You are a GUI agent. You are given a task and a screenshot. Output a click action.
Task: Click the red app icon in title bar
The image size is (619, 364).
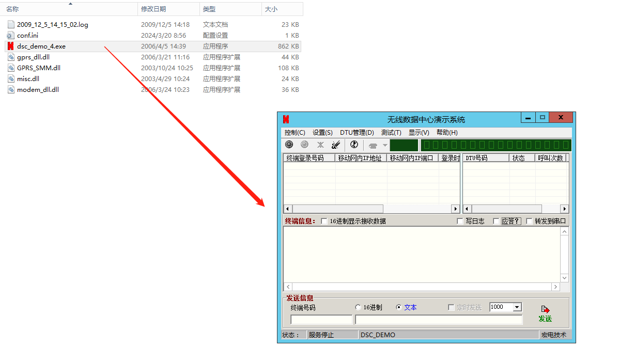point(286,119)
